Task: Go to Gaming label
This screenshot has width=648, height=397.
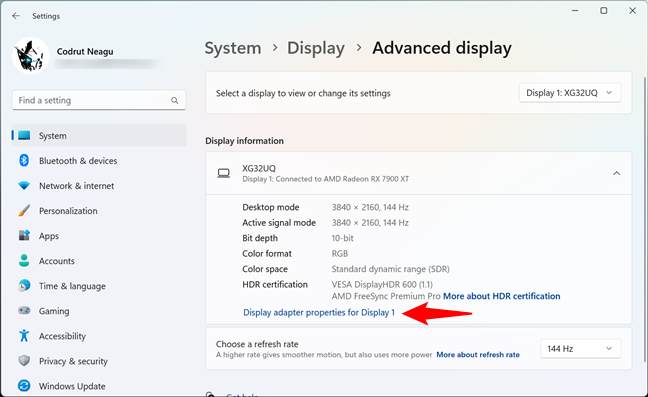Action: point(54,311)
